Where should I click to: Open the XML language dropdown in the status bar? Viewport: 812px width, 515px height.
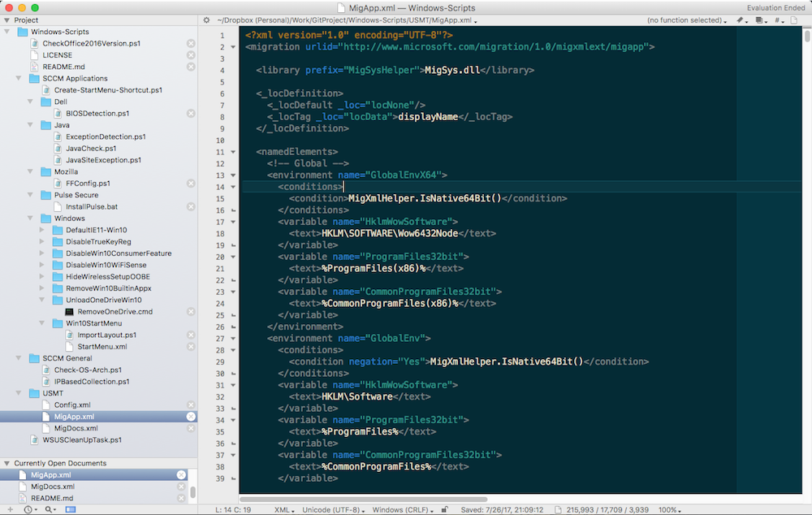pos(283,509)
